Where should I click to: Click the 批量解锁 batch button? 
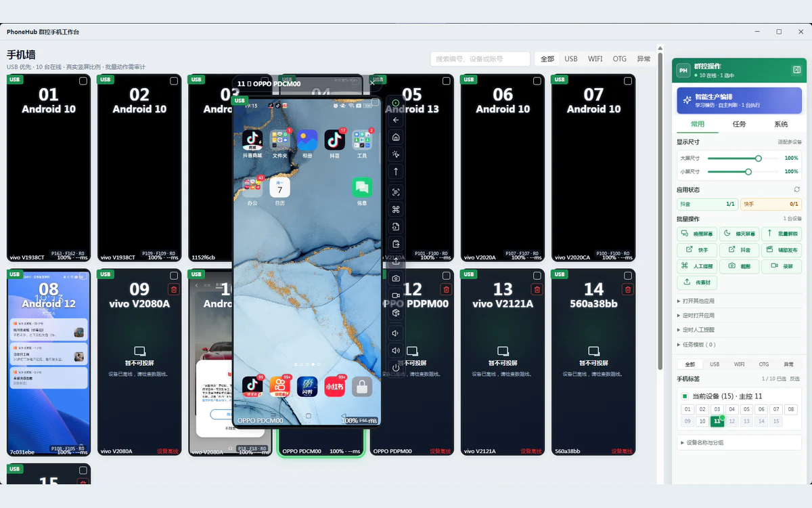pyautogui.click(x=781, y=234)
